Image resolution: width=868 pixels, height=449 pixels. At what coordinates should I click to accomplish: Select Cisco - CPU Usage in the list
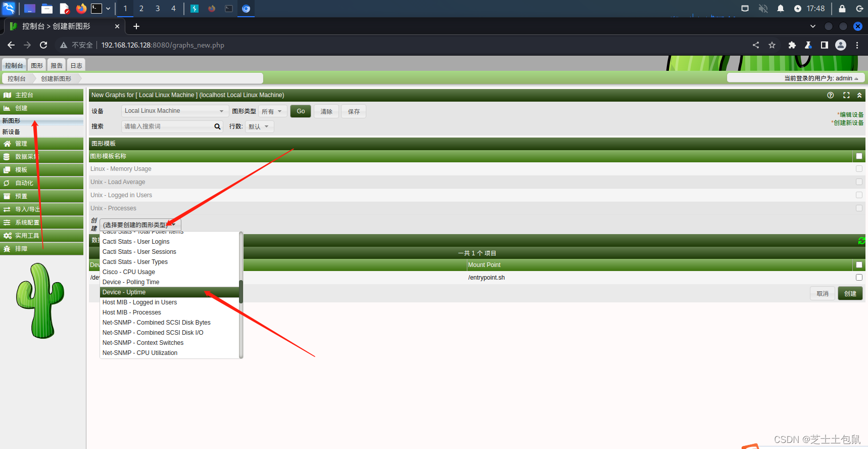[170, 272]
